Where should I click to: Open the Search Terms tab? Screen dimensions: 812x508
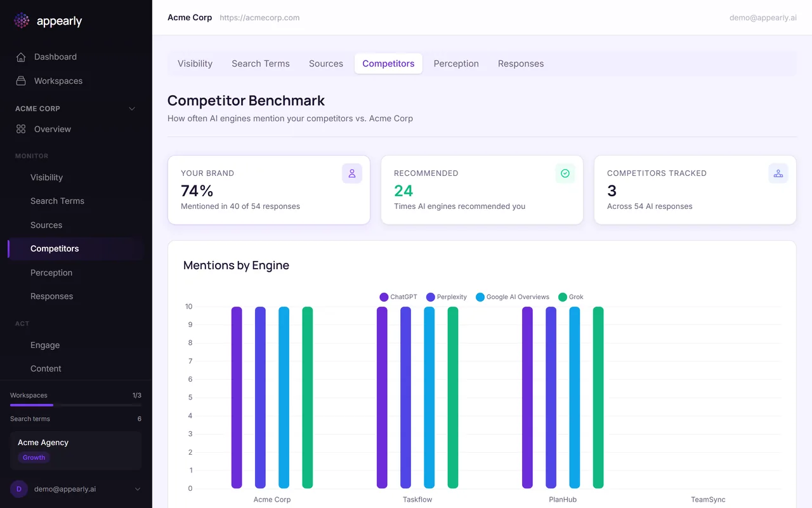click(261, 63)
